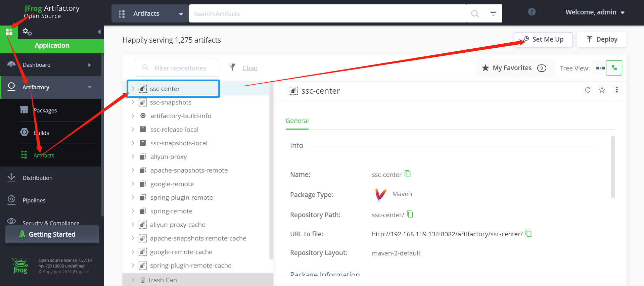Click the Search Artifacts input field
The height and width of the screenshot is (286, 644).
327,13
